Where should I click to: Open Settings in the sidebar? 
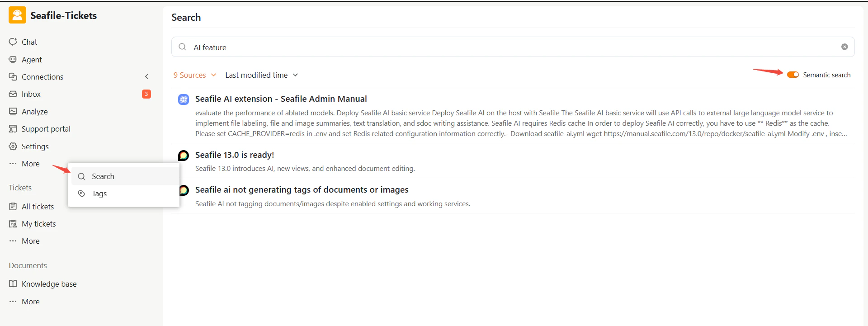35,146
